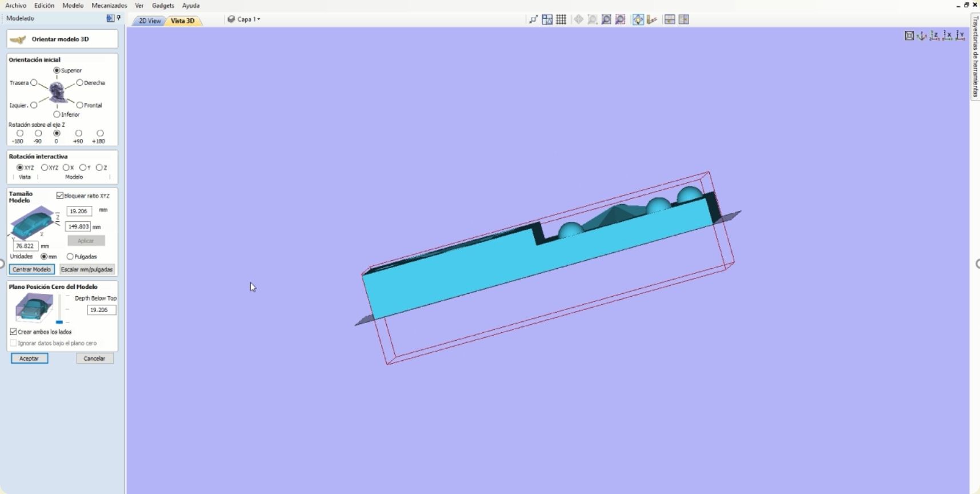Click the Depth Below Top field
This screenshot has height=494, width=980.
101,310
